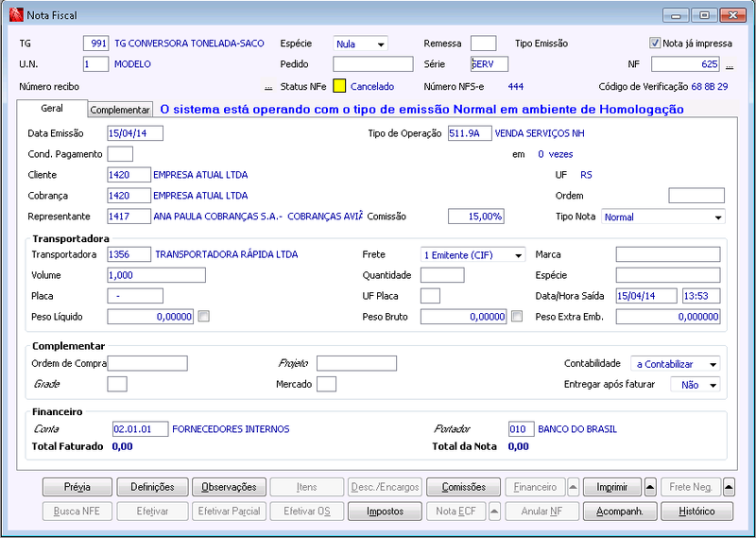Open the Impostos button
This screenshot has width=756, height=538.
coord(385,512)
